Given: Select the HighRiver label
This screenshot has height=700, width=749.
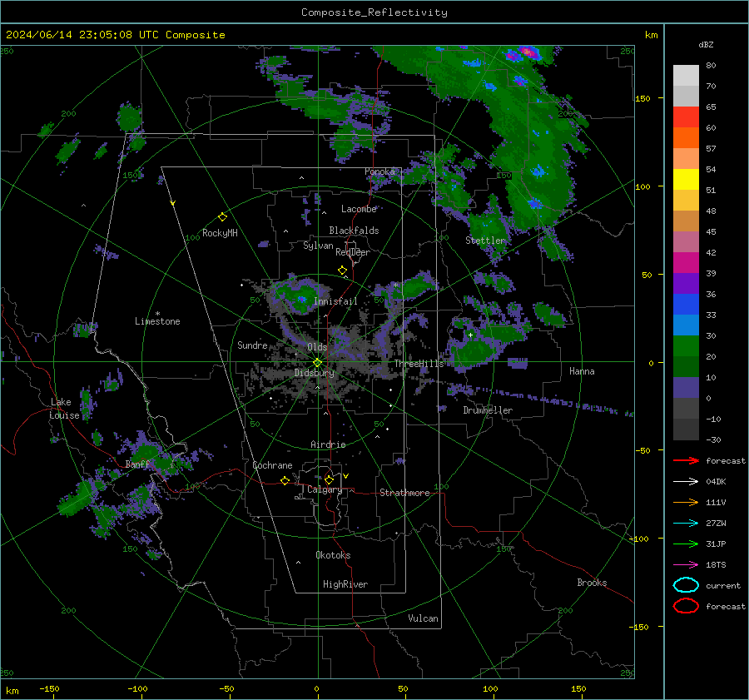Looking at the screenshot, I should [x=345, y=584].
